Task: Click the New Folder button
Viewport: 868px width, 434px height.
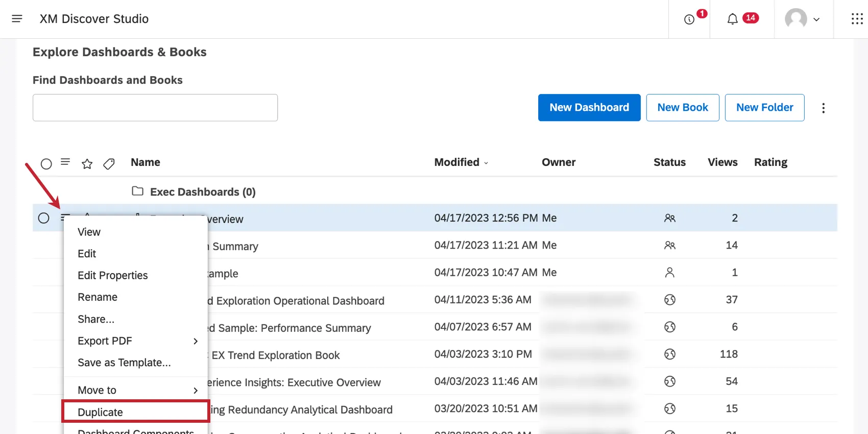Action: (x=764, y=108)
